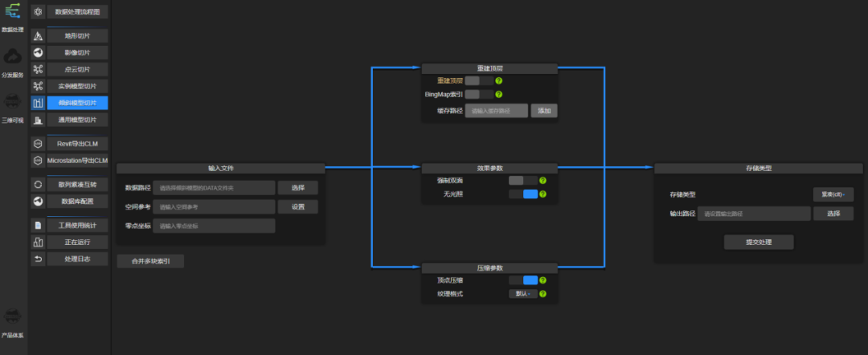Click the 合并多块索引 button
This screenshot has width=868, height=355.
(150, 262)
